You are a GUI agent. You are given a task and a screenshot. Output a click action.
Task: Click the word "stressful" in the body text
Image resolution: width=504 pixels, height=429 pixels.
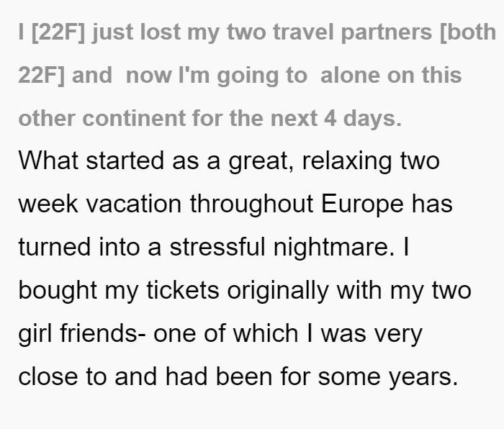point(217,247)
